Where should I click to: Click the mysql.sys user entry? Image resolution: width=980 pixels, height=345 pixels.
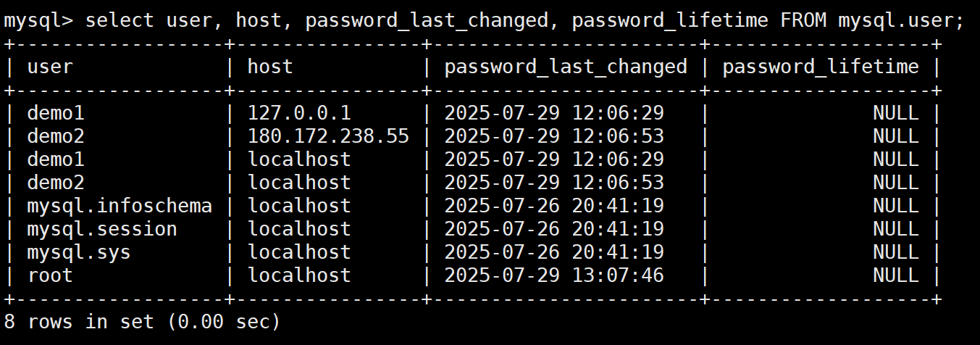click(x=79, y=252)
